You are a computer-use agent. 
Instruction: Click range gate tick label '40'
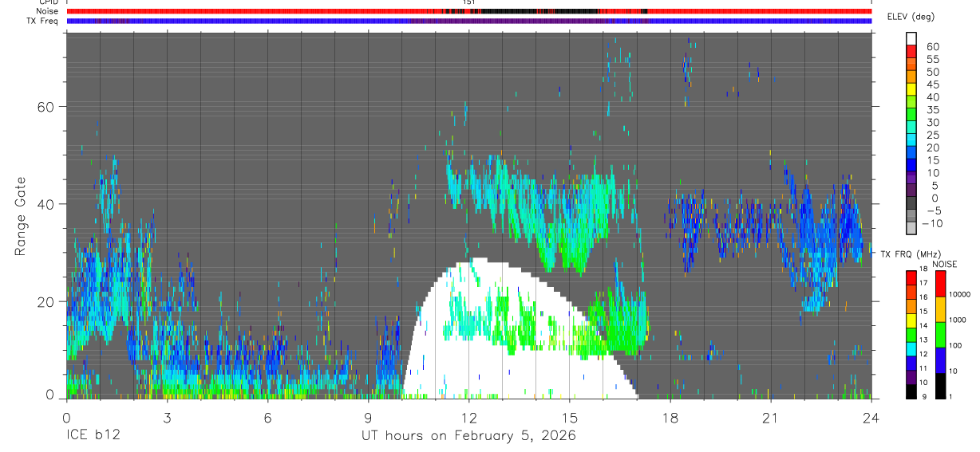point(45,204)
